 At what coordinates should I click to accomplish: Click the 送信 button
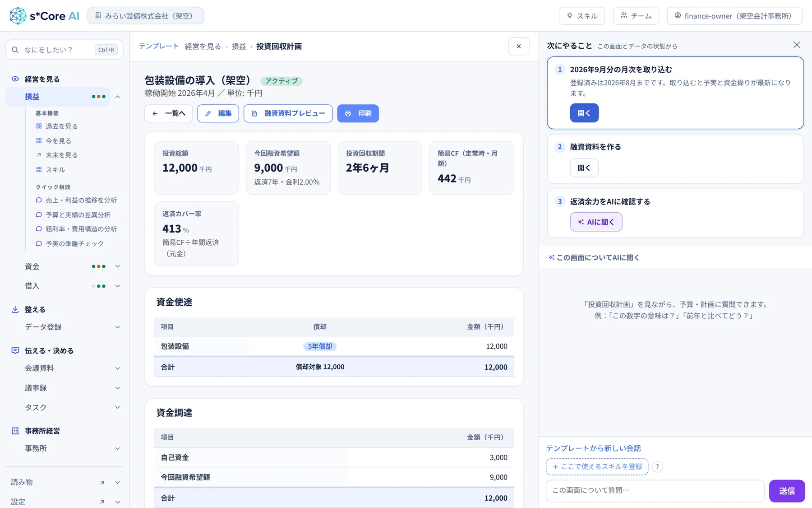coord(787,491)
